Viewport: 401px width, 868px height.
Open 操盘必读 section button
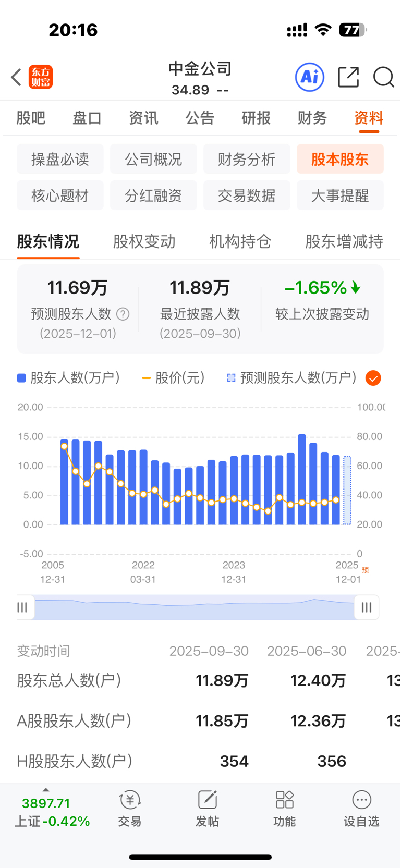pyautogui.click(x=60, y=159)
